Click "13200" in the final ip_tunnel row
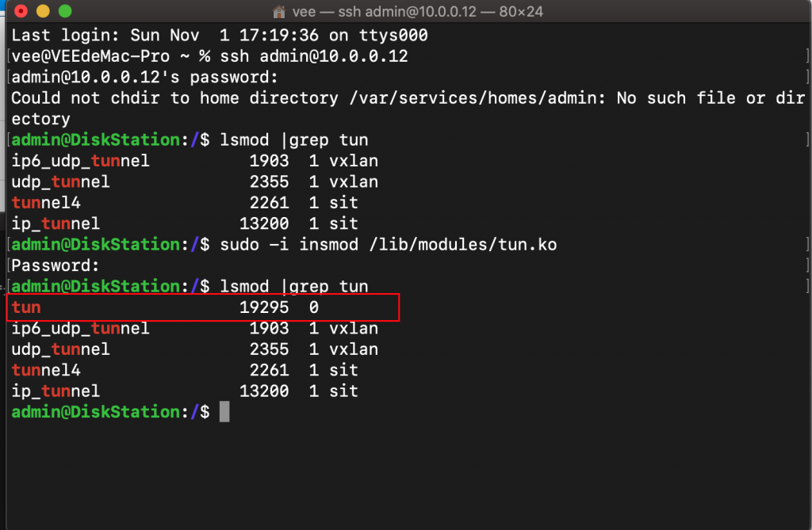Screen dimensions: 812x530 [264, 391]
